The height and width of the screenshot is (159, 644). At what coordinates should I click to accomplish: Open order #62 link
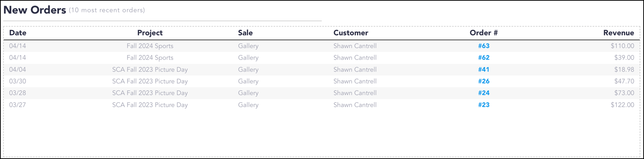pos(484,58)
